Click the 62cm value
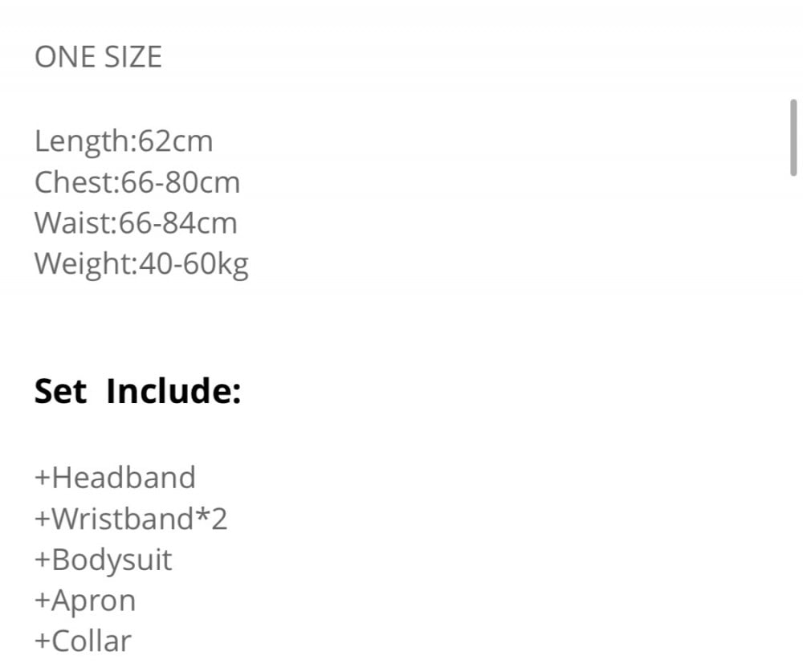The width and height of the screenshot is (803, 672). tap(176, 141)
